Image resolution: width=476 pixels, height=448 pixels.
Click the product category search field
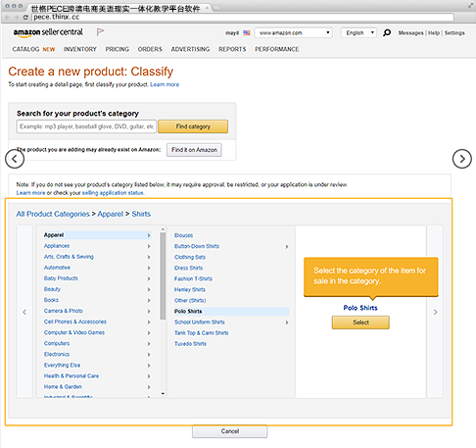(86, 126)
